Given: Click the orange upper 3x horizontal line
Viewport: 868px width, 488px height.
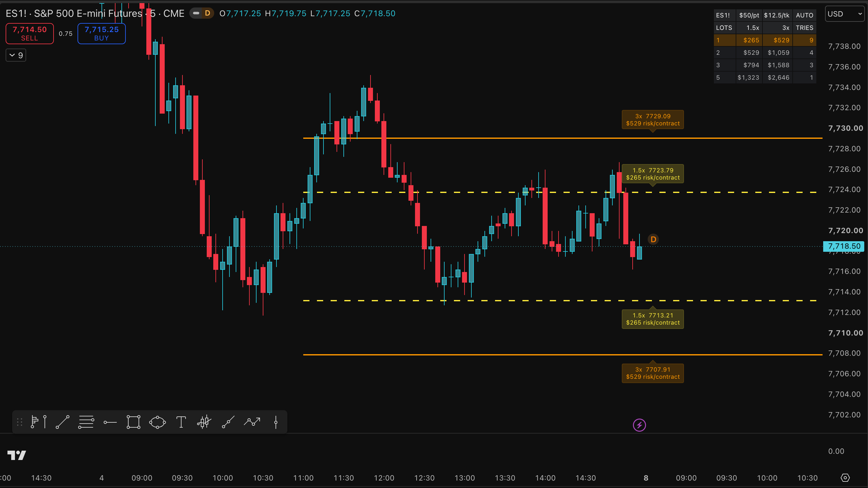Looking at the screenshot, I should click(x=563, y=138).
